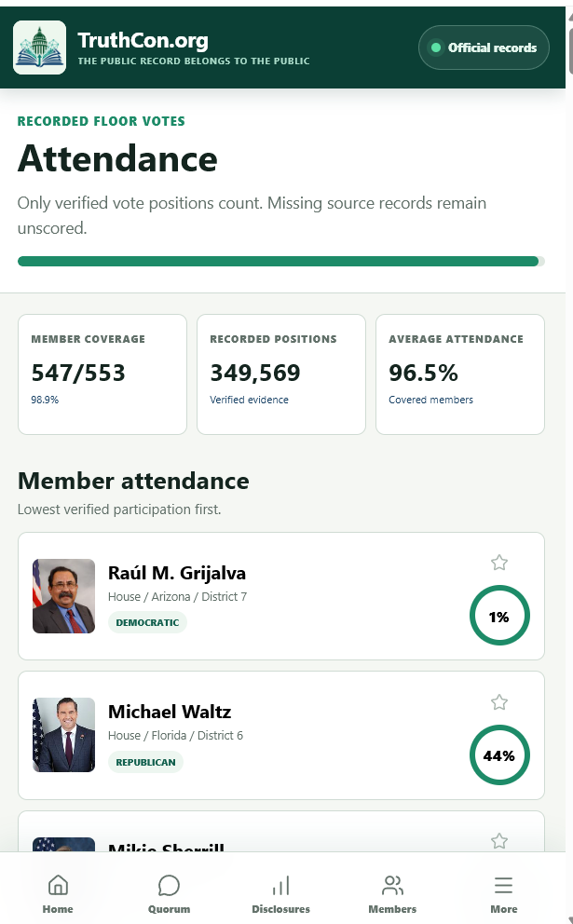Click the Democratic party tag
The image size is (573, 924).
[147, 622]
